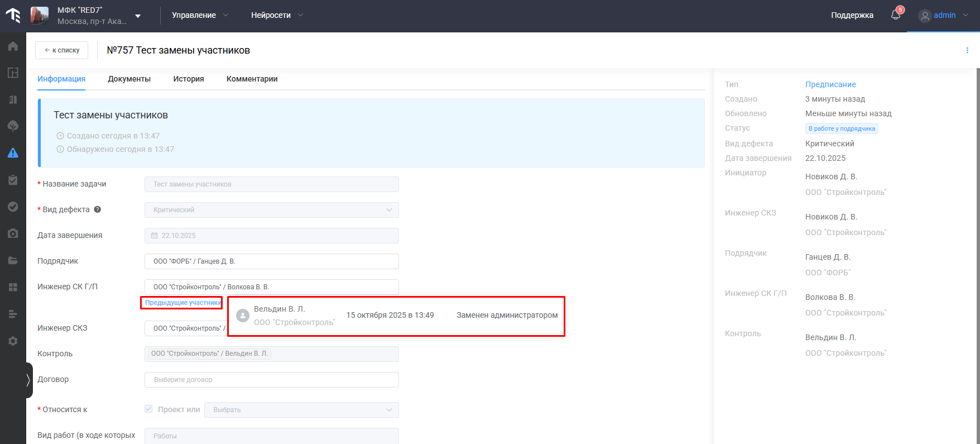
Task: Open the Вид дефекта dropdown
Action: pyautogui.click(x=272, y=210)
